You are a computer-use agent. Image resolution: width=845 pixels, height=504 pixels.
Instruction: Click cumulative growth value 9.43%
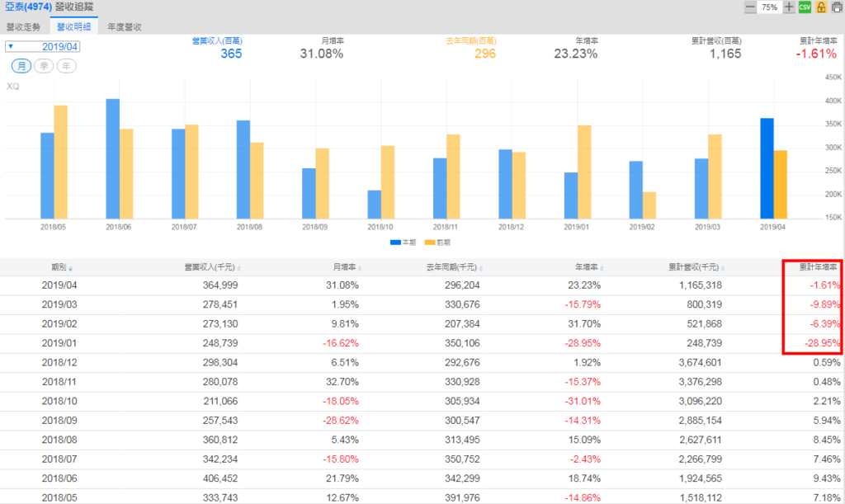pyautogui.click(x=827, y=478)
